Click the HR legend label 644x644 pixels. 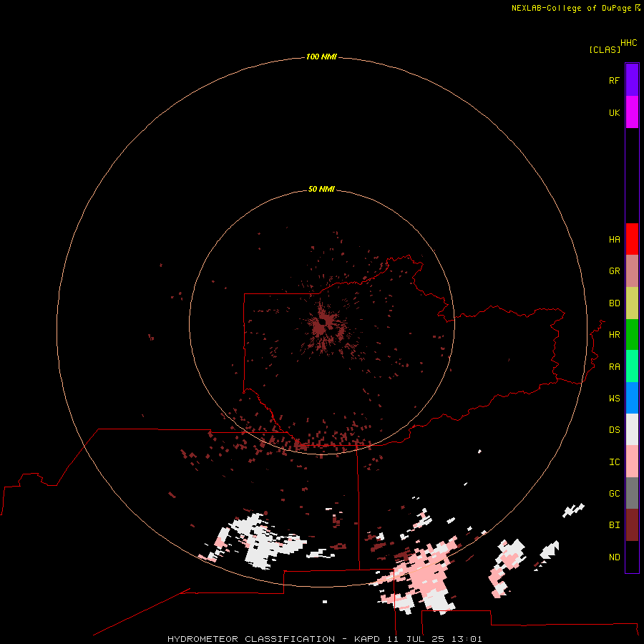tap(614, 335)
